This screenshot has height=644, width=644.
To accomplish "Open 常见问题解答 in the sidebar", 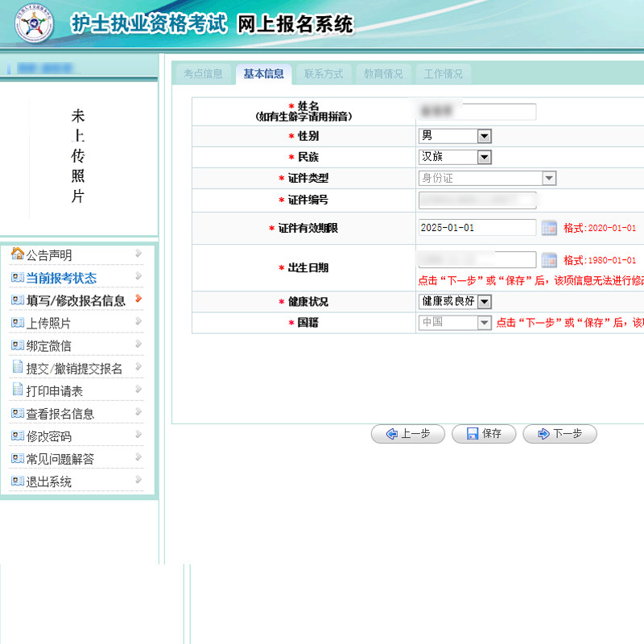I will coord(60,459).
